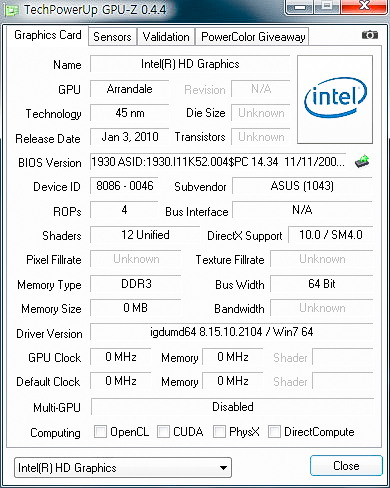This screenshot has width=390, height=488.
Task: Click the BIOS Version label
Action: pos(50,163)
